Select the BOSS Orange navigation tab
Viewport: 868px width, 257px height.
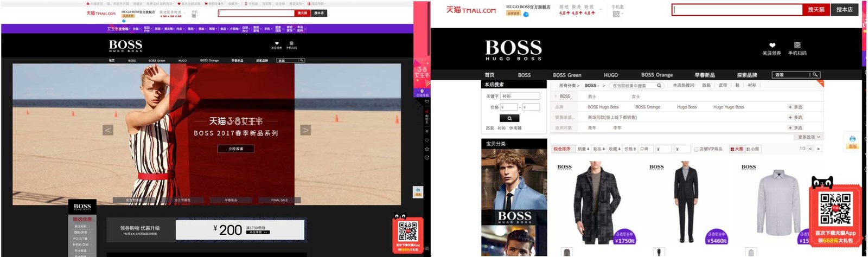click(x=656, y=75)
